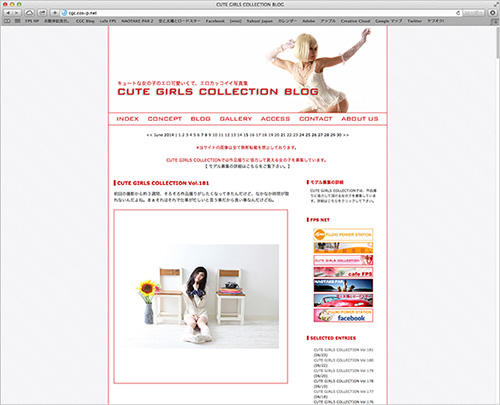Screen dimensions: 500x405
Task: Click the facebook banner in FPS NET section
Action: point(343,315)
